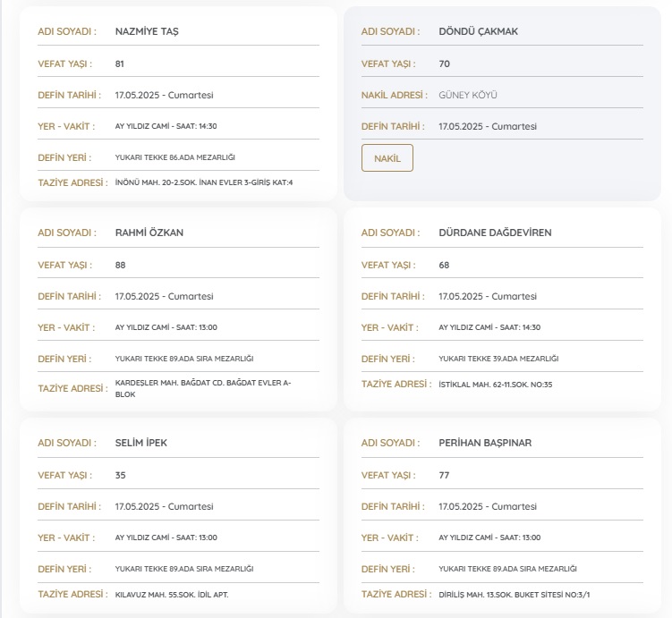Screen dimensions: 672x618
Task: Select the name DÜRDANE DAĞDEVİREN
Action: pos(495,233)
